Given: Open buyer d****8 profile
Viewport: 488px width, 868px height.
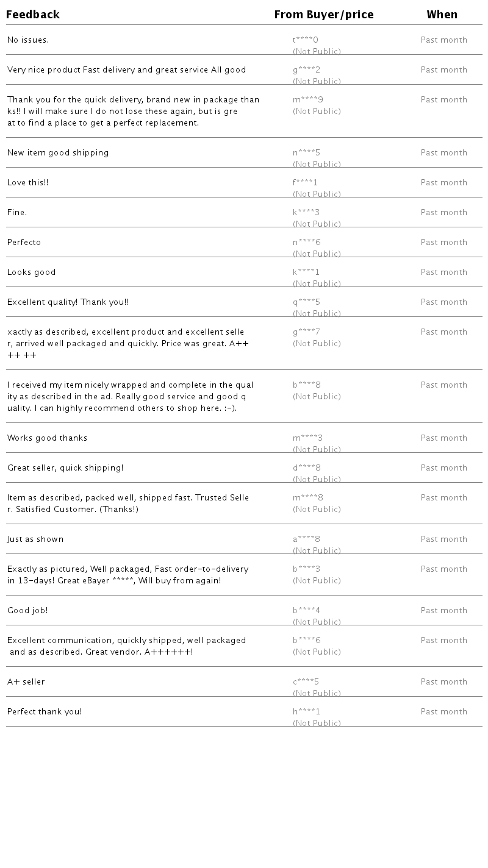Looking at the screenshot, I should tap(307, 468).
